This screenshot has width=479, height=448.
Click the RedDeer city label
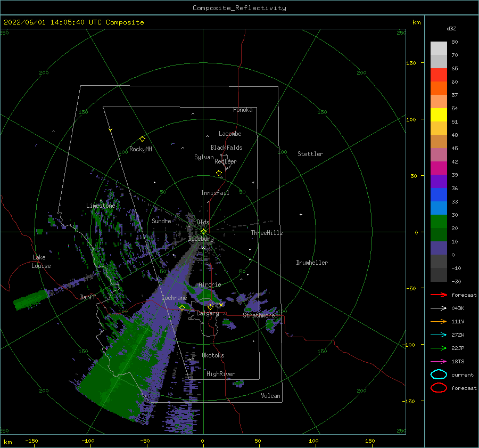pyautogui.click(x=226, y=161)
